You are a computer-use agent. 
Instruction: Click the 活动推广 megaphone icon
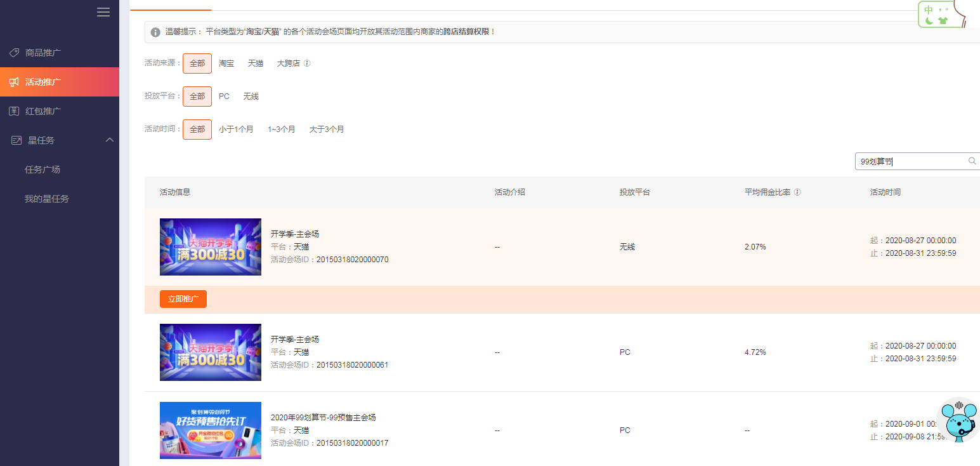click(x=14, y=82)
